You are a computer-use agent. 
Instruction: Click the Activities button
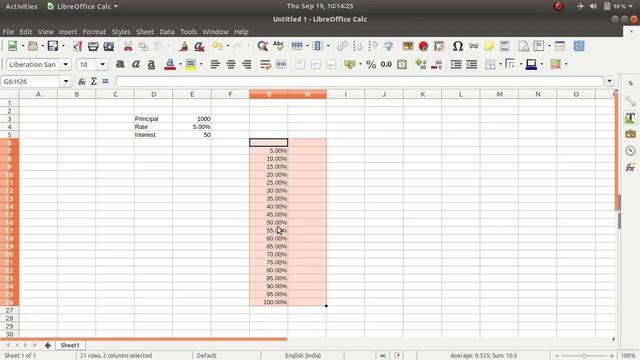coord(21,6)
